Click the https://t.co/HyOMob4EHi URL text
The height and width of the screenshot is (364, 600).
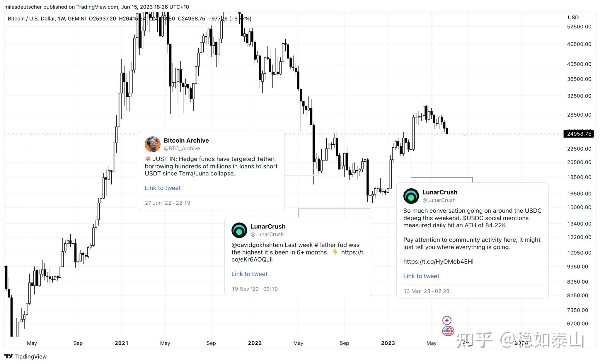pyautogui.click(x=438, y=262)
